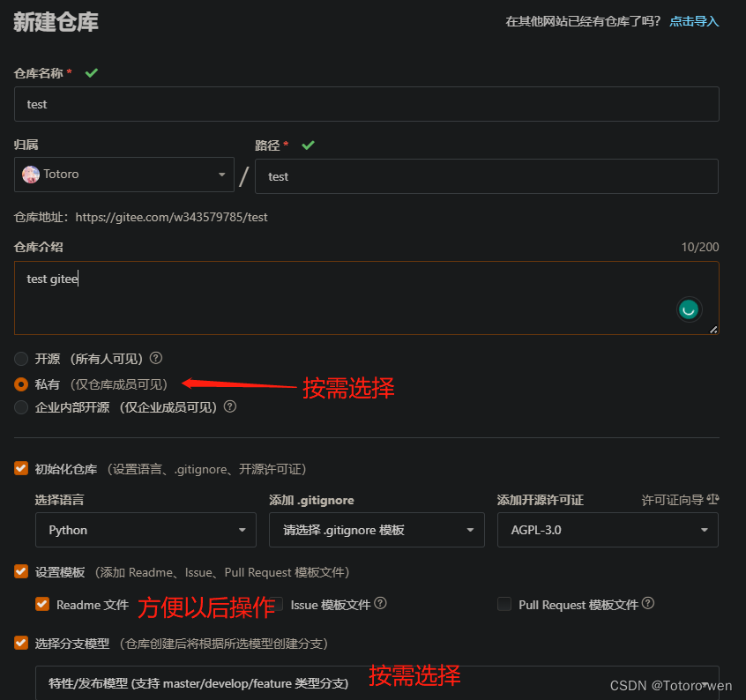Click the help icon after Pull Request 模板文件

point(648,604)
